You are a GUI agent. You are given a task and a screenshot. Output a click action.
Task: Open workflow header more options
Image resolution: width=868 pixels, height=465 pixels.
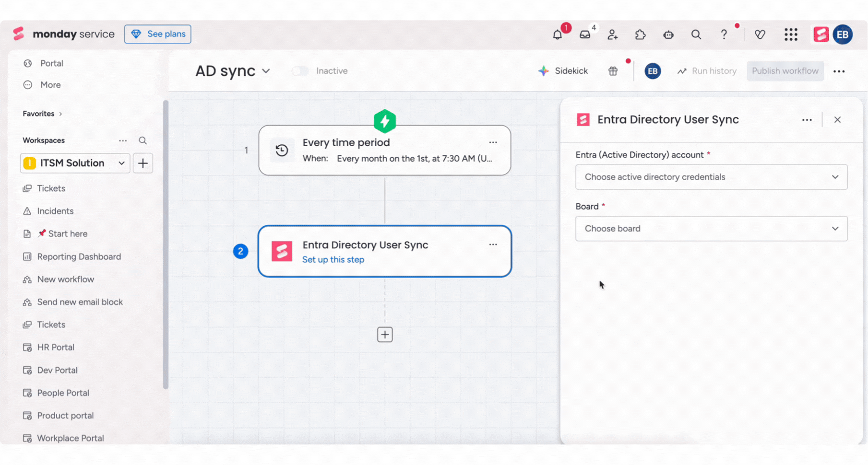[x=839, y=71]
